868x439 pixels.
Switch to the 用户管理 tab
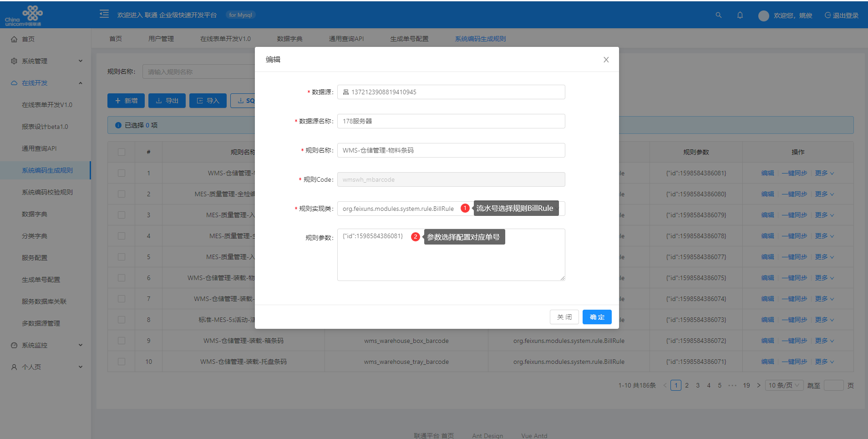161,39
